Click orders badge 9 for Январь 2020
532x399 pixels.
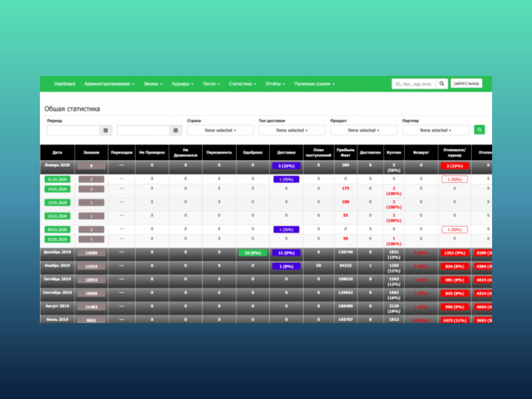(91, 166)
